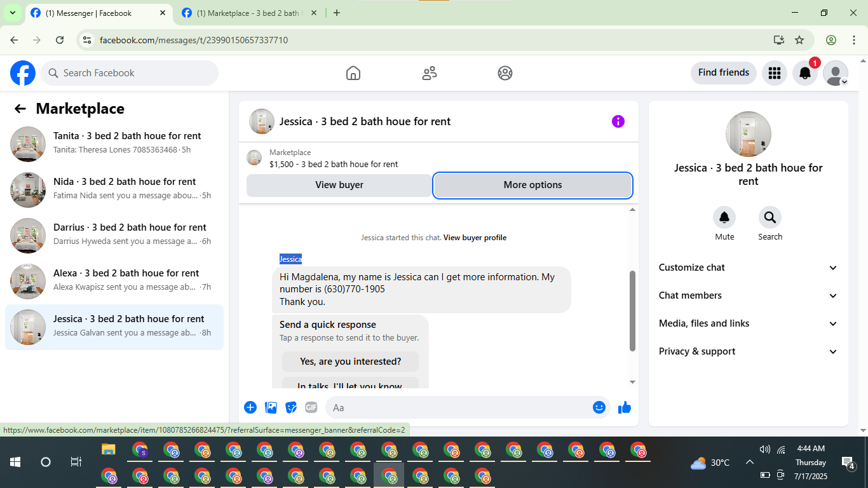Click the More options button
This screenshot has height=488, width=868.
pos(532,185)
